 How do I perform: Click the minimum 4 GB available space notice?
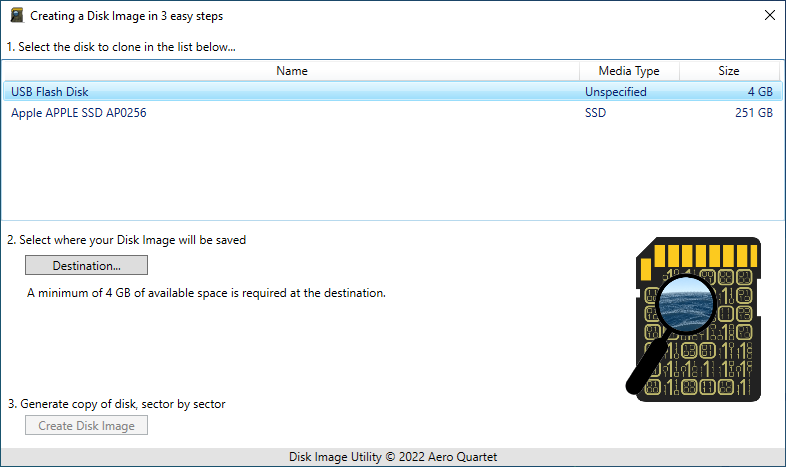click(206, 293)
